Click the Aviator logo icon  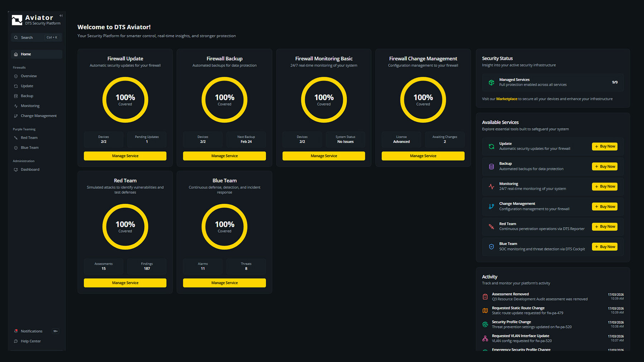click(17, 20)
